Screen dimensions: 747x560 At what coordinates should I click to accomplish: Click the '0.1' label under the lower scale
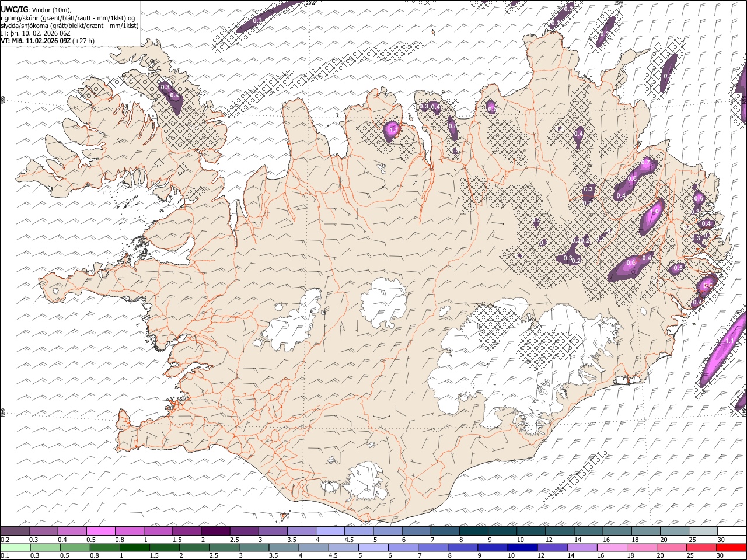pyautogui.click(x=5, y=555)
